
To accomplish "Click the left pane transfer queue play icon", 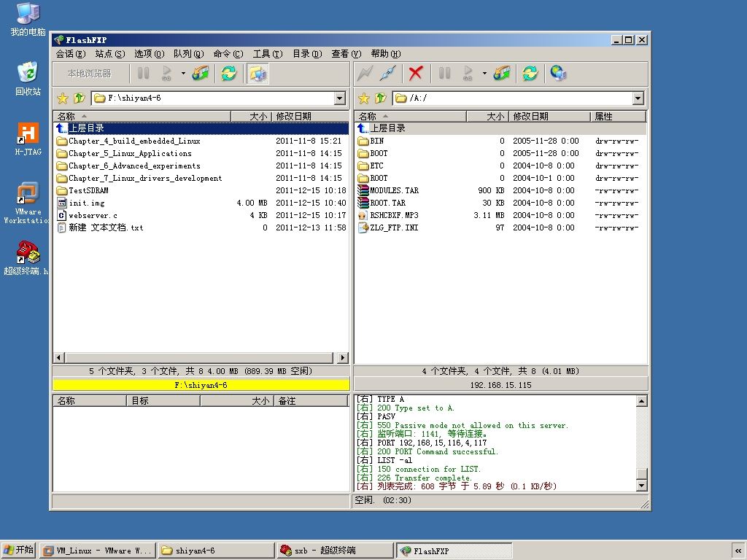I will tap(167, 74).
